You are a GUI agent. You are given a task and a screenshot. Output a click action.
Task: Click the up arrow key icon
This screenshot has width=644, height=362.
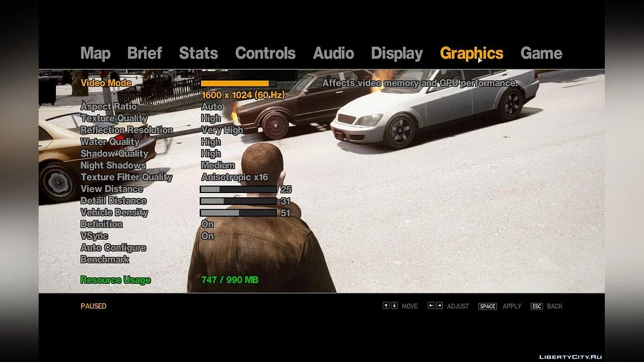[386, 306]
